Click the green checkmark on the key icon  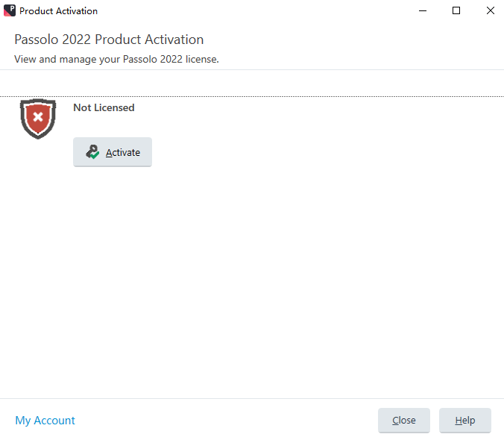coord(95,155)
